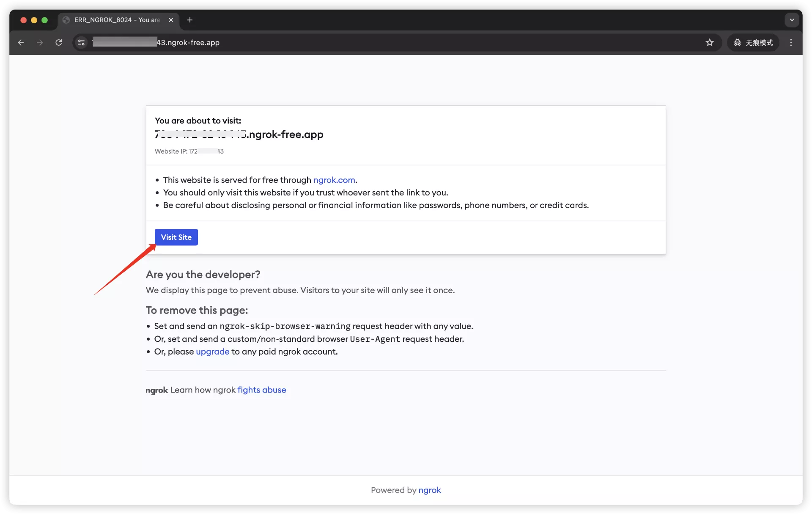Click the ngrok logo near Learn how

156,390
